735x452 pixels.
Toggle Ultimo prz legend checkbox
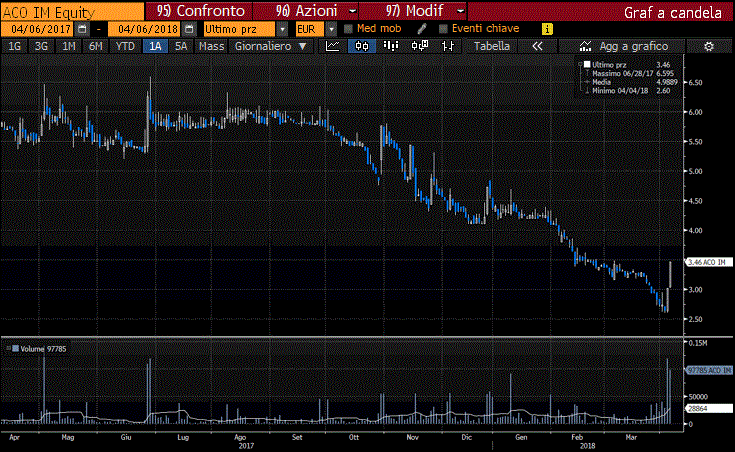586,65
